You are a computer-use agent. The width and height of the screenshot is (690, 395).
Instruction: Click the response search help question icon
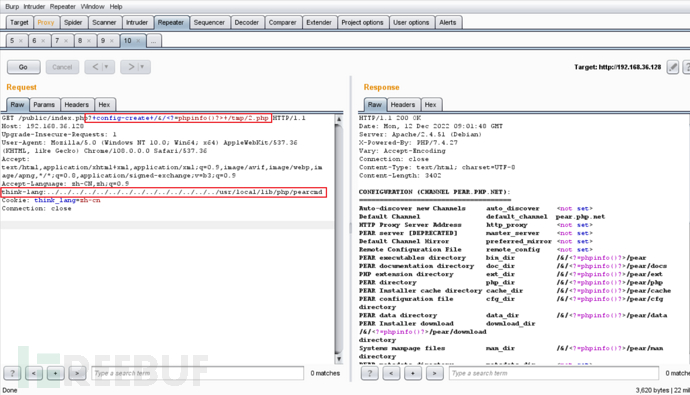click(370, 373)
